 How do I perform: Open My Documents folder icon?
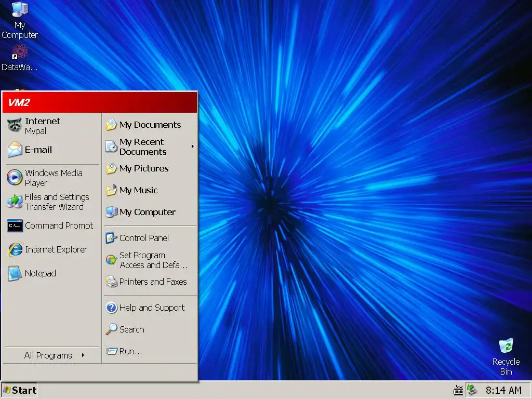click(111, 125)
